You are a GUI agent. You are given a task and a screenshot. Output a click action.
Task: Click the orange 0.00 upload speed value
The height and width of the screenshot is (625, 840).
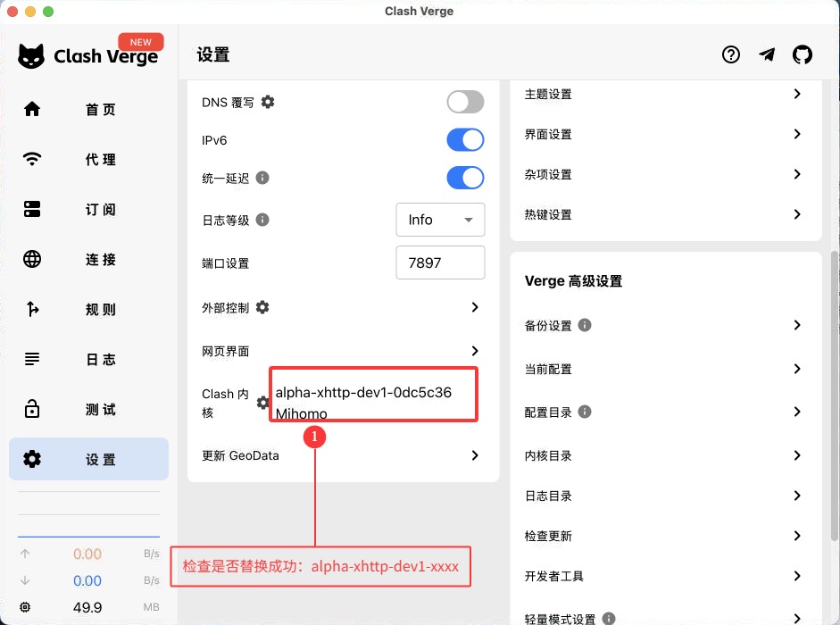click(87, 554)
